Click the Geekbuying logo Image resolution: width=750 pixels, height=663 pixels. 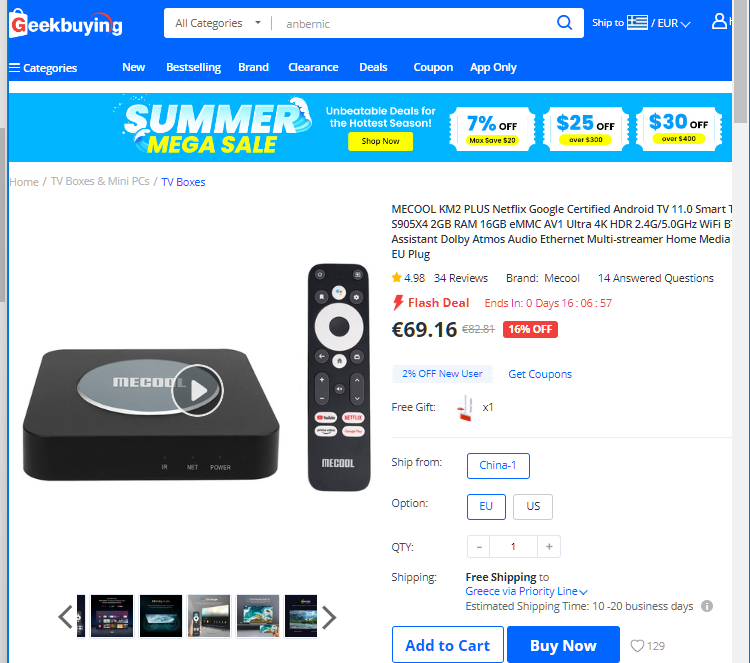pos(66,23)
